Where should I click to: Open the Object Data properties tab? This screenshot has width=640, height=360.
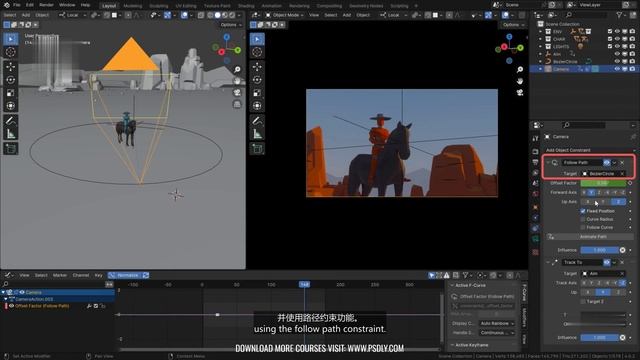(x=535, y=239)
